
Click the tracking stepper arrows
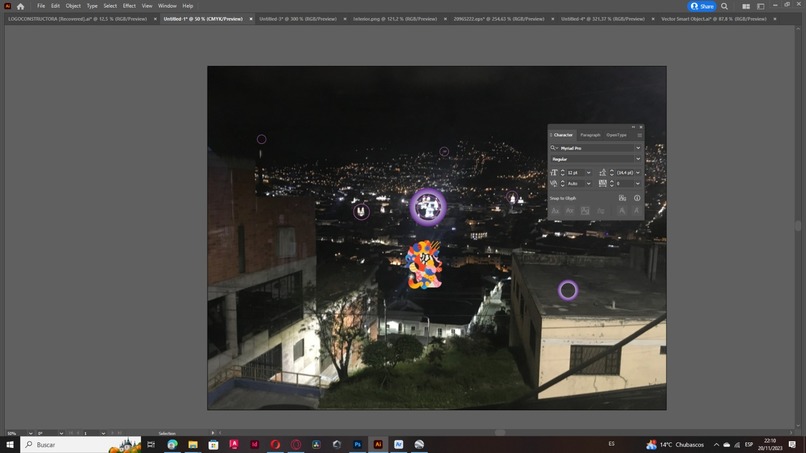click(x=612, y=184)
